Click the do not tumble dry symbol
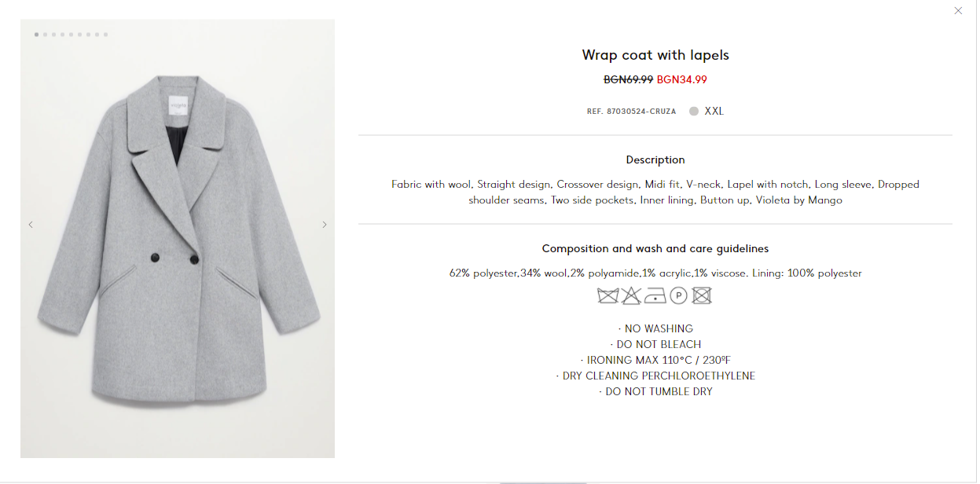 coord(702,296)
